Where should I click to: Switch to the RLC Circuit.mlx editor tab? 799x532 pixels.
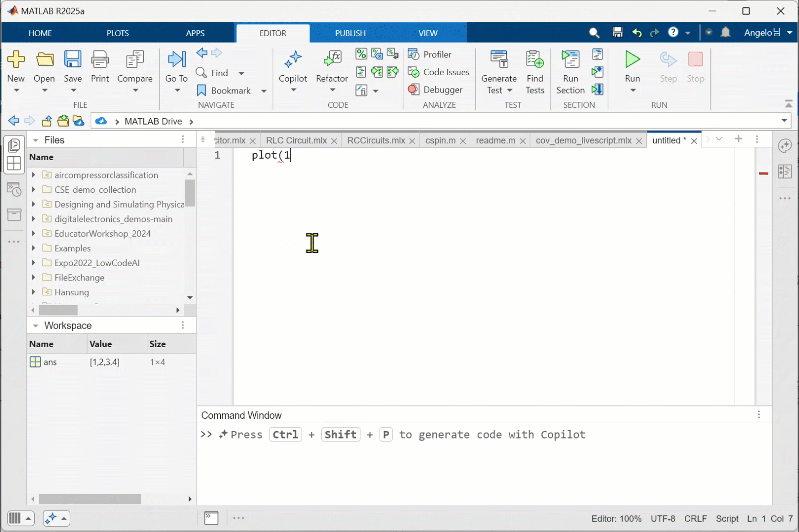296,140
